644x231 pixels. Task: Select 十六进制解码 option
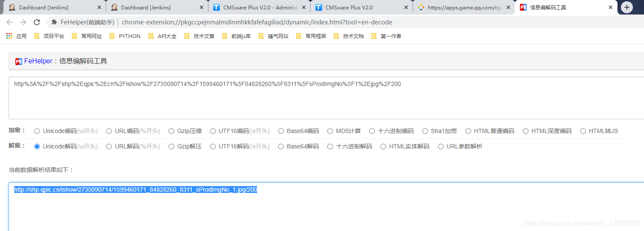tap(330, 147)
